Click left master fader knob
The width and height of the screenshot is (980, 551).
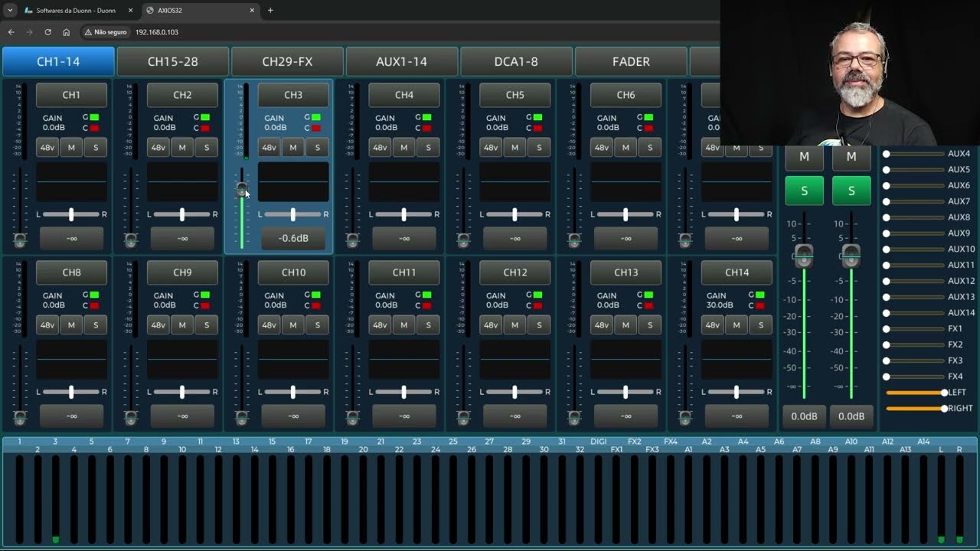pos(804,255)
